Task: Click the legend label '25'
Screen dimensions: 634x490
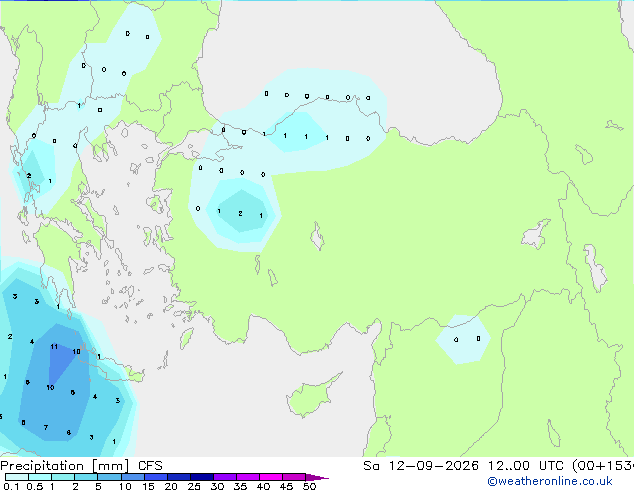Action: pos(194,486)
